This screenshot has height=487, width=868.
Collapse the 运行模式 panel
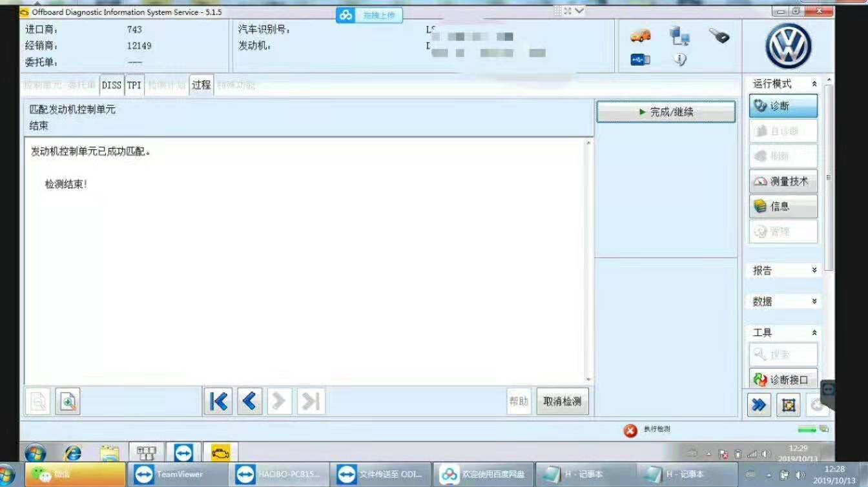814,83
